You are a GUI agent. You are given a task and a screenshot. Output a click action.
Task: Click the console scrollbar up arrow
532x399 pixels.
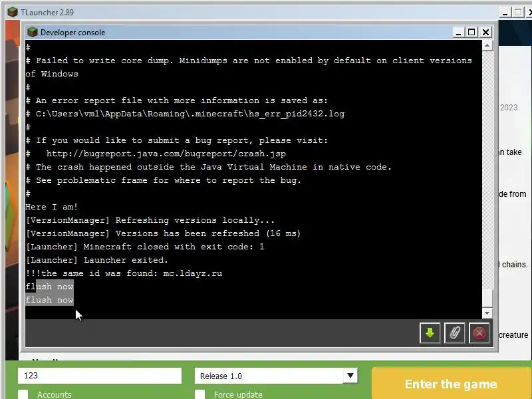pyautogui.click(x=487, y=45)
